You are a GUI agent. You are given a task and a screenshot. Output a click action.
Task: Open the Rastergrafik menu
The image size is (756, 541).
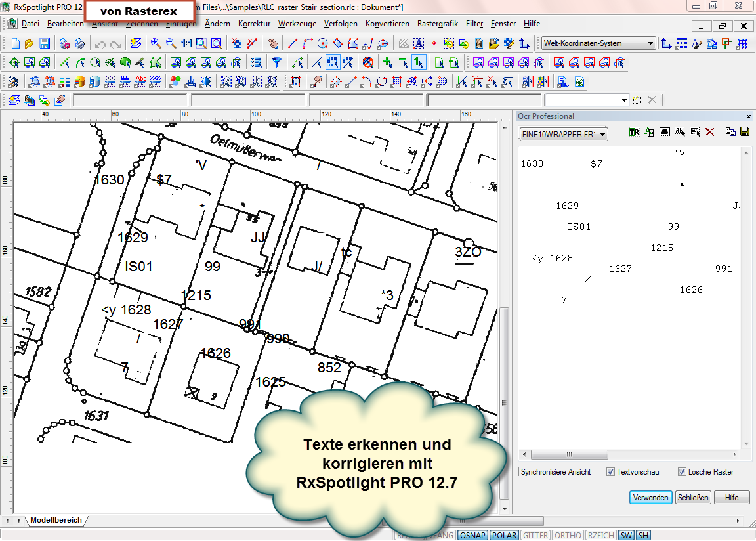(x=437, y=24)
